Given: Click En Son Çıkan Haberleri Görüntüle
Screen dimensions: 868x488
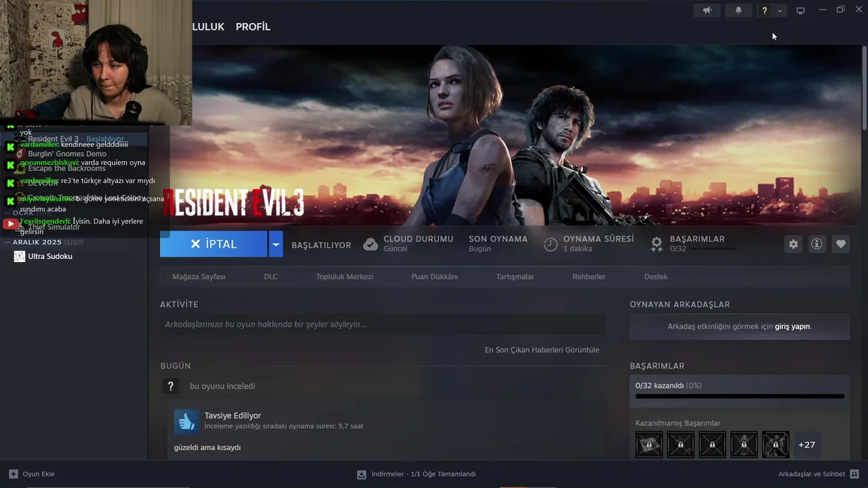Looking at the screenshot, I should coord(542,350).
